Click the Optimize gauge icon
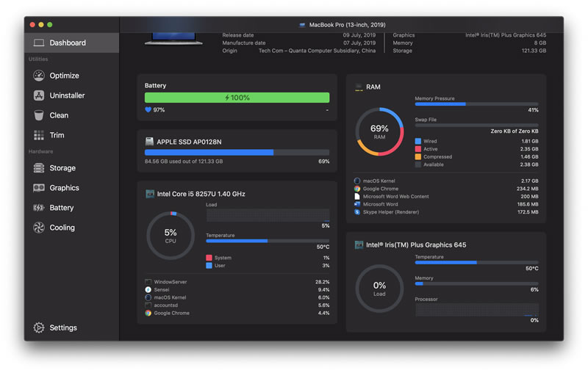This screenshot has height=373, width=588. point(39,76)
